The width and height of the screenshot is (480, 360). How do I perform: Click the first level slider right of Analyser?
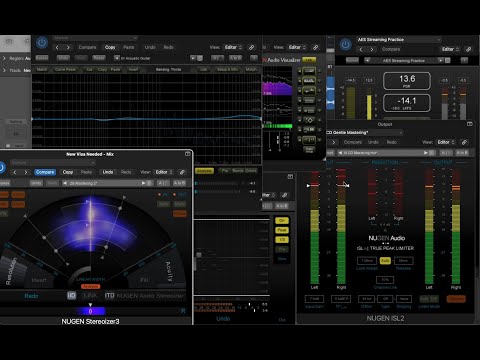tap(218, 183)
